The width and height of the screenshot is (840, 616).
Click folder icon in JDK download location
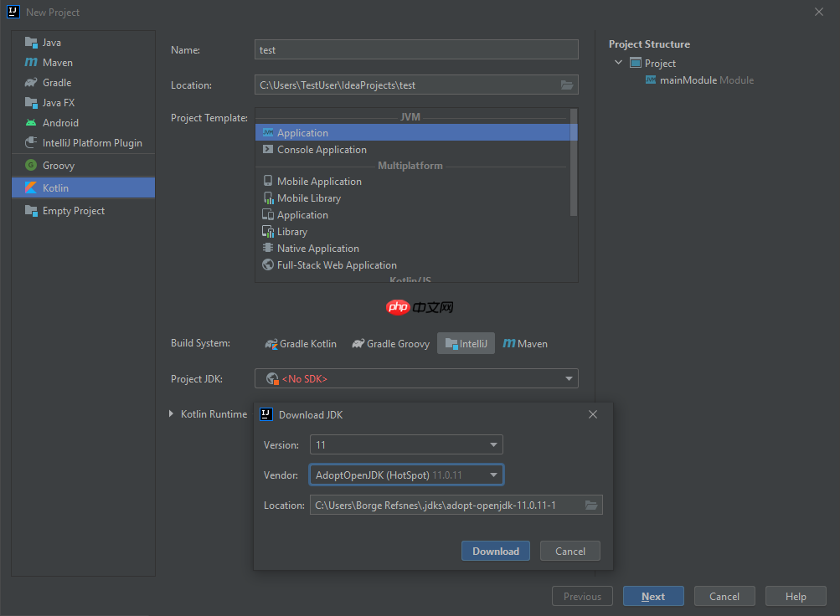[x=591, y=505]
